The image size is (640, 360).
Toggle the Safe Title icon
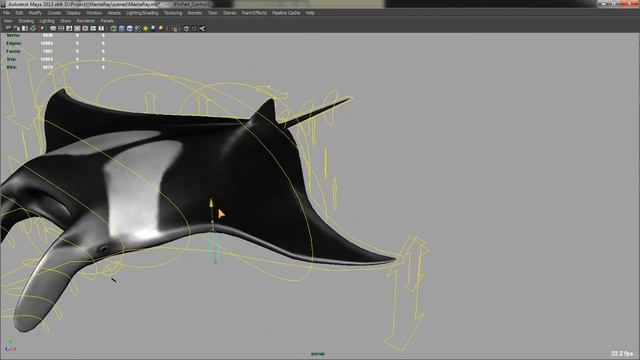[101, 29]
